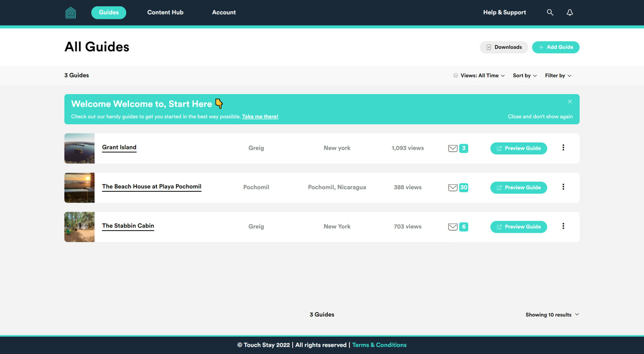Open search with the magnifier icon

[x=550, y=12]
